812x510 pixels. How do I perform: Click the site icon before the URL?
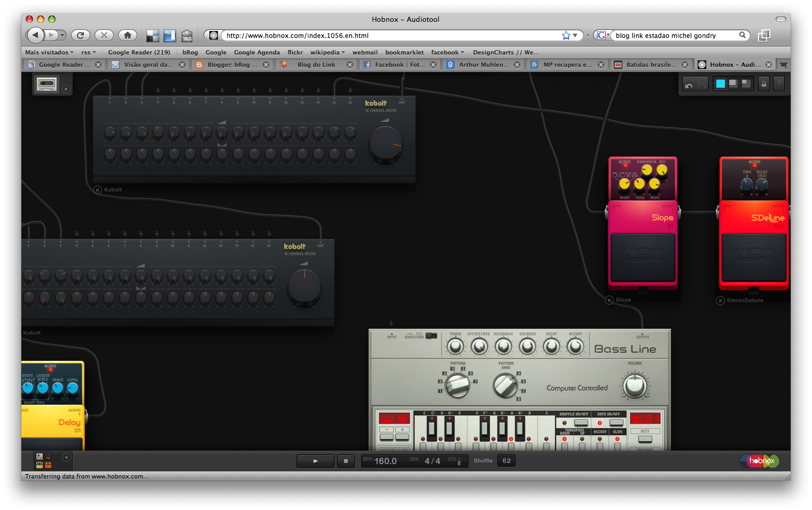click(x=214, y=35)
